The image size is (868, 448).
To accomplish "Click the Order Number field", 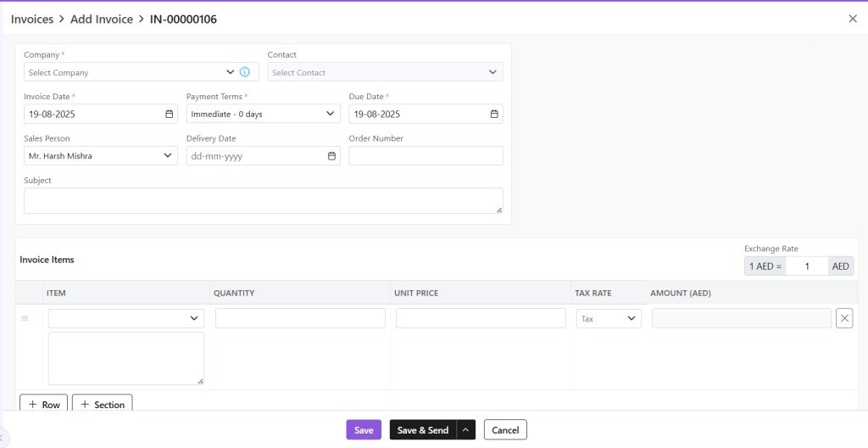I will pyautogui.click(x=426, y=156).
